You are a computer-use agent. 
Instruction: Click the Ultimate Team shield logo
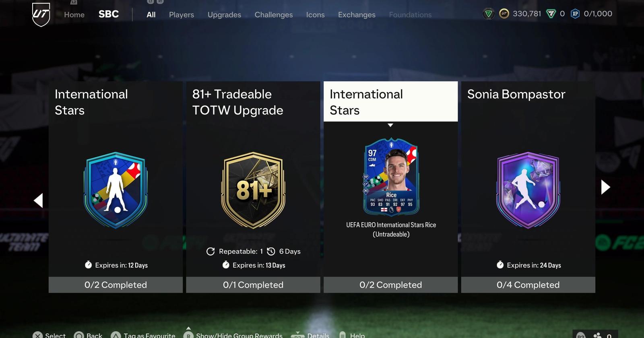pos(41,14)
